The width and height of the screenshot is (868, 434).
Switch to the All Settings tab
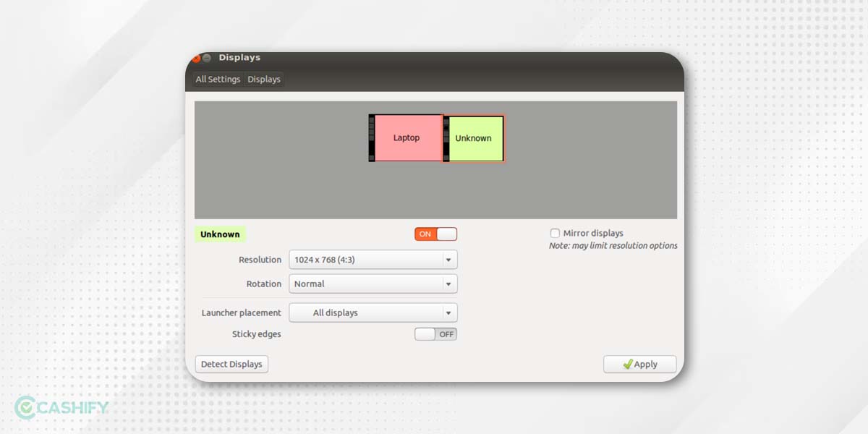[x=217, y=80]
